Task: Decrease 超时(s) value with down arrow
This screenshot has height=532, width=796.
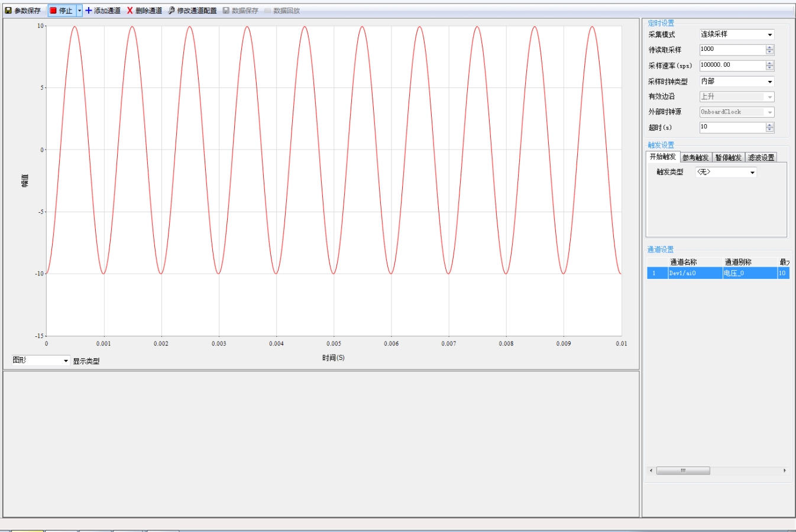Action: pyautogui.click(x=769, y=130)
